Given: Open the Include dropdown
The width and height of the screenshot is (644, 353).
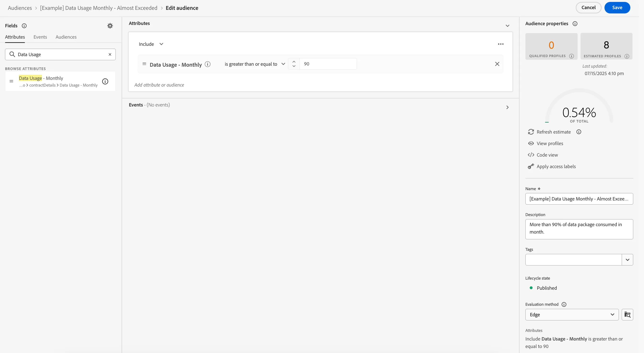Looking at the screenshot, I should tap(151, 44).
